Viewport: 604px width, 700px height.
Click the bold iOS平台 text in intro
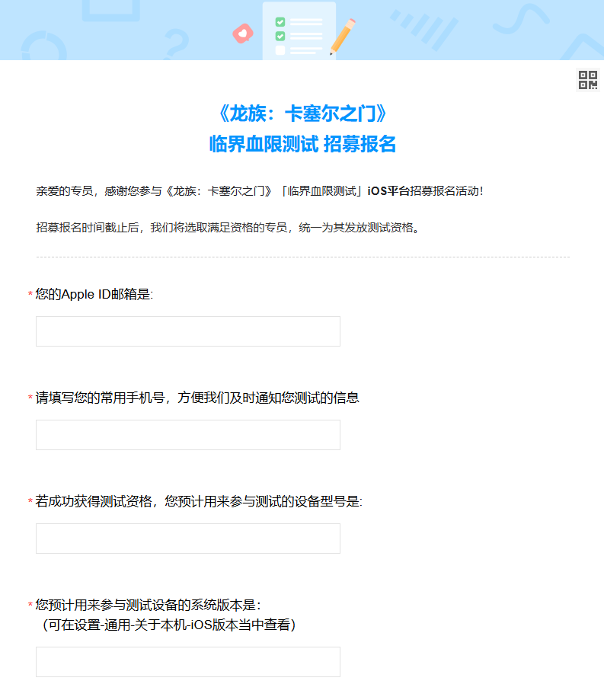point(388,190)
